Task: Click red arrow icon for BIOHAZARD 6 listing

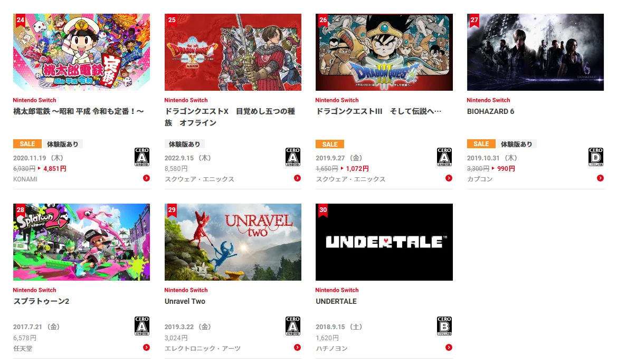Action: pos(600,178)
